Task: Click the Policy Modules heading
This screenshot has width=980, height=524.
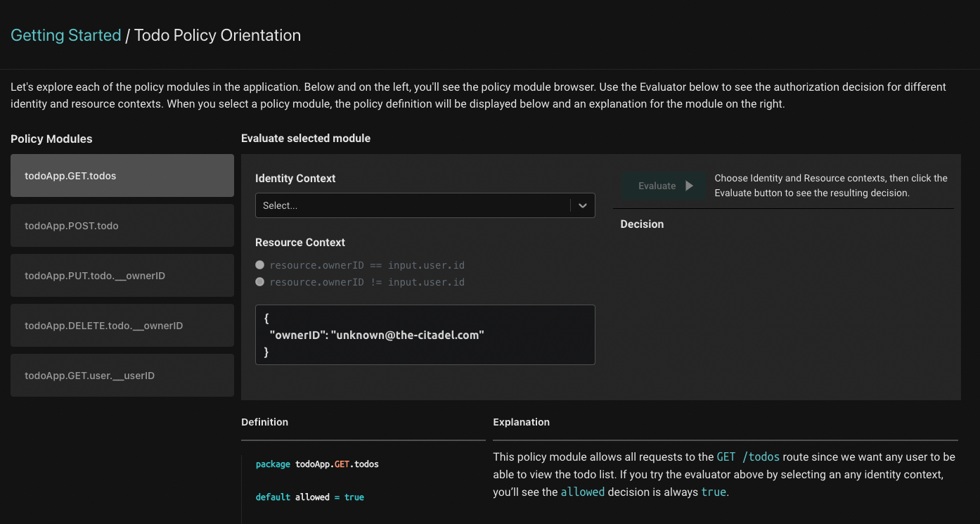Action: tap(51, 139)
